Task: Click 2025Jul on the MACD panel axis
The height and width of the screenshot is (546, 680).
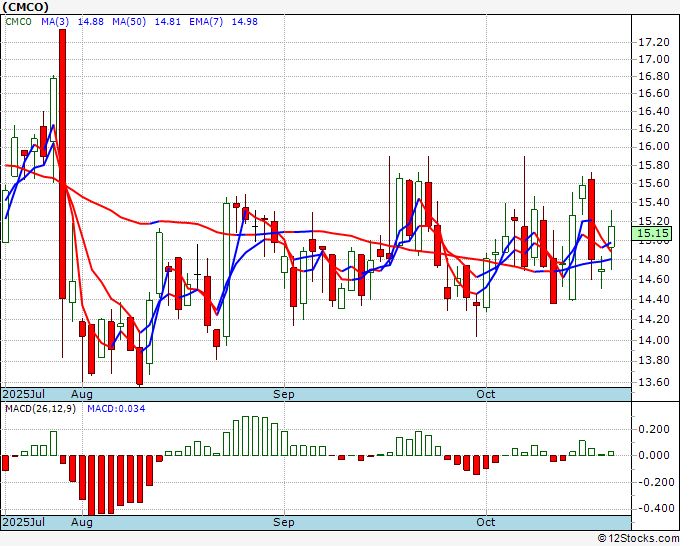Action: [24, 522]
